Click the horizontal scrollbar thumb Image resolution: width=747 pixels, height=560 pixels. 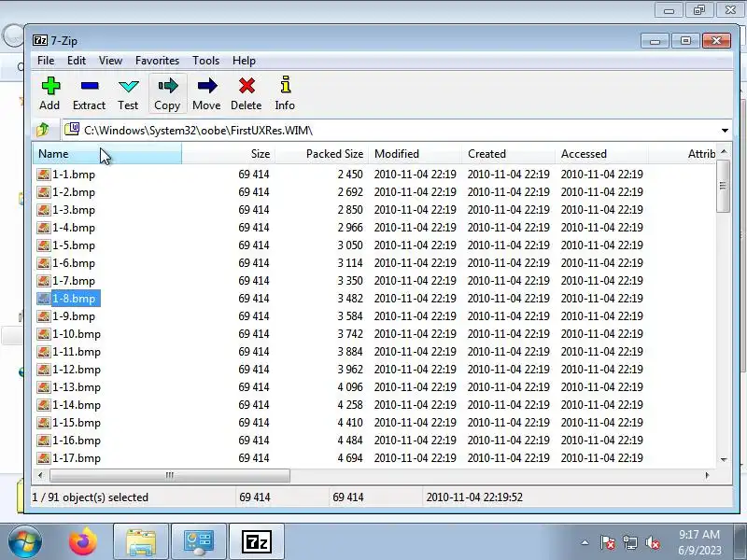[170, 475]
